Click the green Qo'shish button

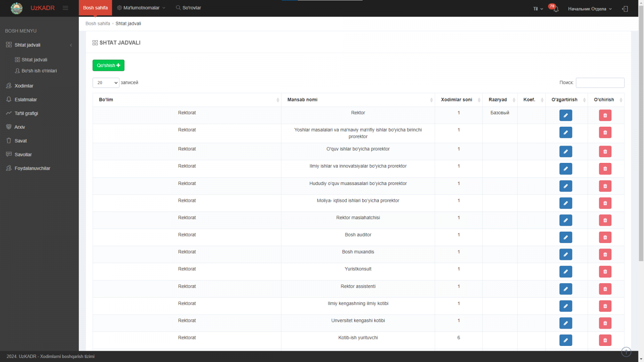point(108,65)
